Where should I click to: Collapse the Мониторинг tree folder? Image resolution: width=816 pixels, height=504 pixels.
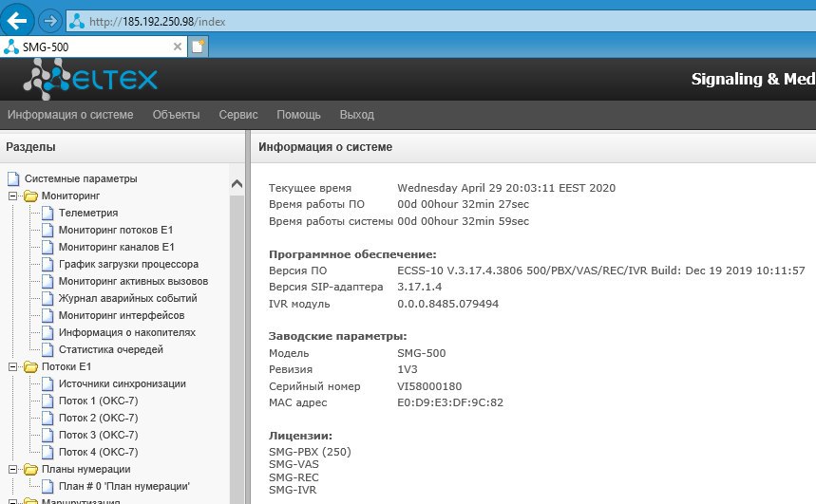pos(12,196)
